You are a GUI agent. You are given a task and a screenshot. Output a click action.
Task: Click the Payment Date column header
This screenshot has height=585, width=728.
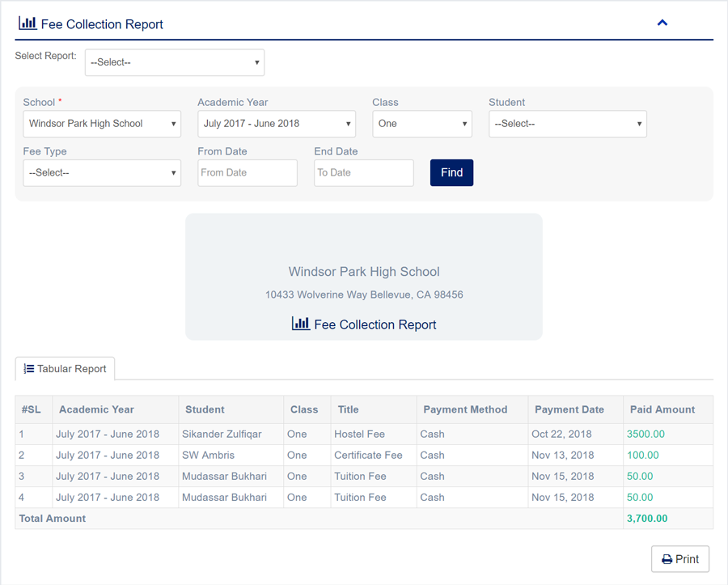tap(569, 409)
